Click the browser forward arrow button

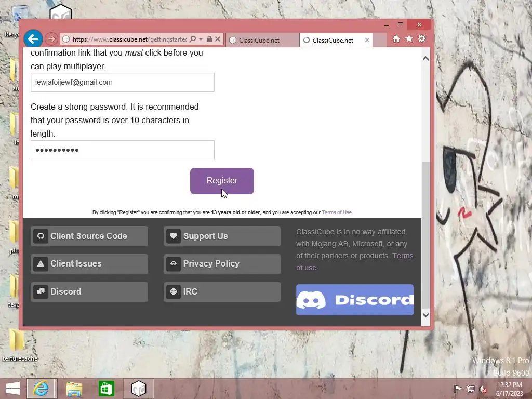click(51, 39)
